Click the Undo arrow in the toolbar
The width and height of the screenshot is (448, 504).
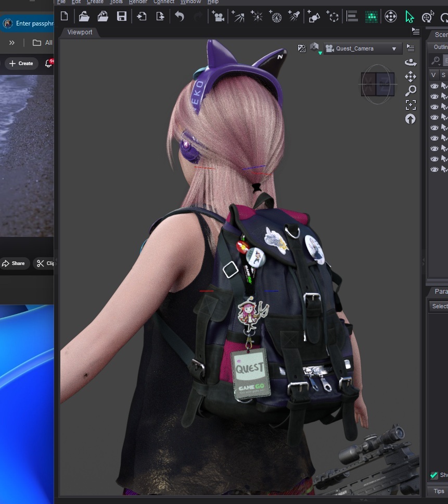coord(180,17)
